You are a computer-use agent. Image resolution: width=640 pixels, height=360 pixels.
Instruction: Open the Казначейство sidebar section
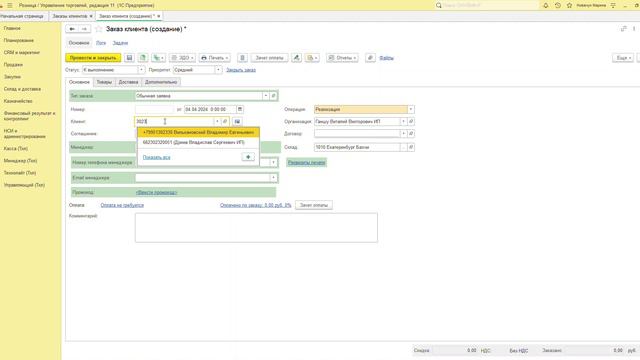coord(18,101)
